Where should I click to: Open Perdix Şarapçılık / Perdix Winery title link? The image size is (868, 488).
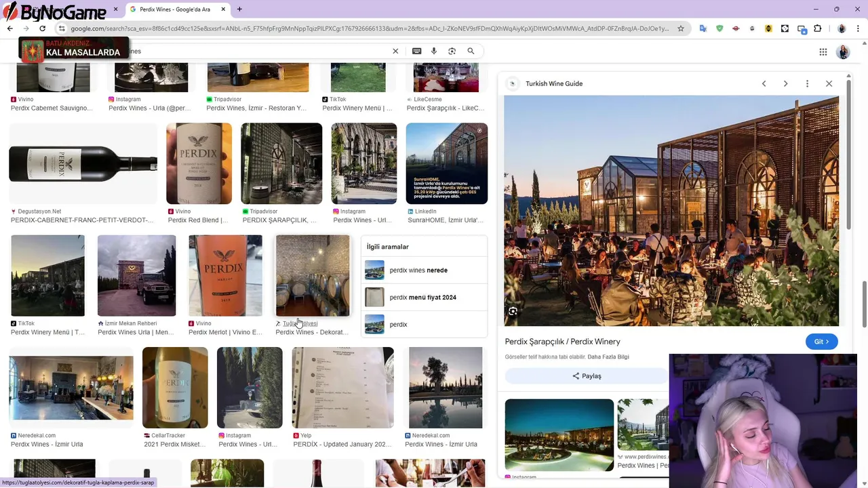(x=562, y=342)
